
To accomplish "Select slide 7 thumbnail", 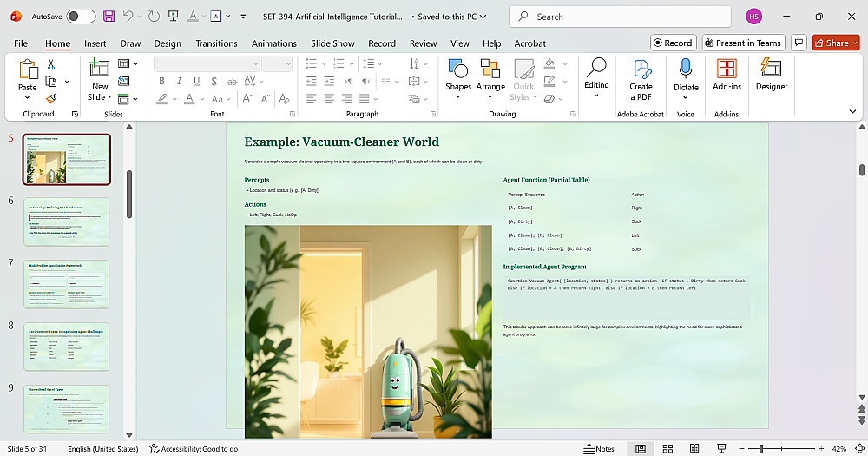I will (67, 284).
